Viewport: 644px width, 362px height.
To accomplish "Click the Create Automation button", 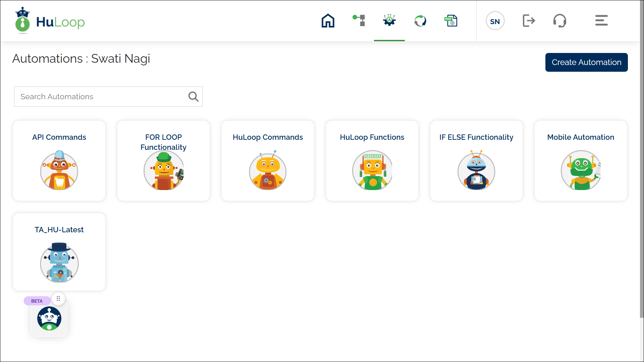I will click(586, 62).
